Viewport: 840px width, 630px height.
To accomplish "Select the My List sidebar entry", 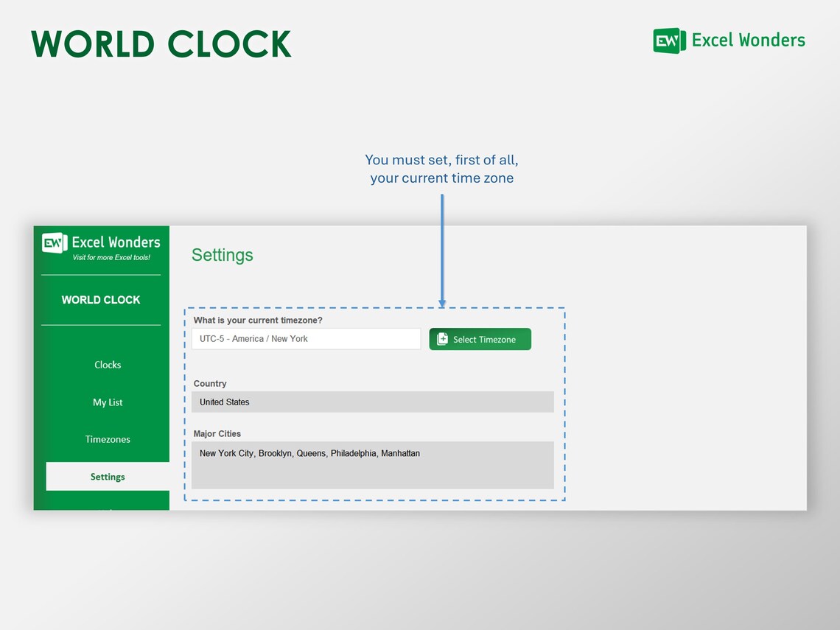I will (108, 402).
